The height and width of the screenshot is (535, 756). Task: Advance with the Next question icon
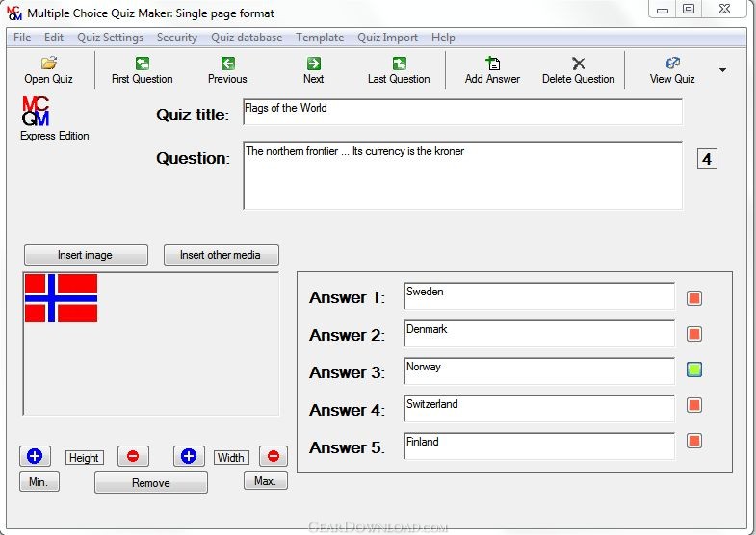coord(313,64)
